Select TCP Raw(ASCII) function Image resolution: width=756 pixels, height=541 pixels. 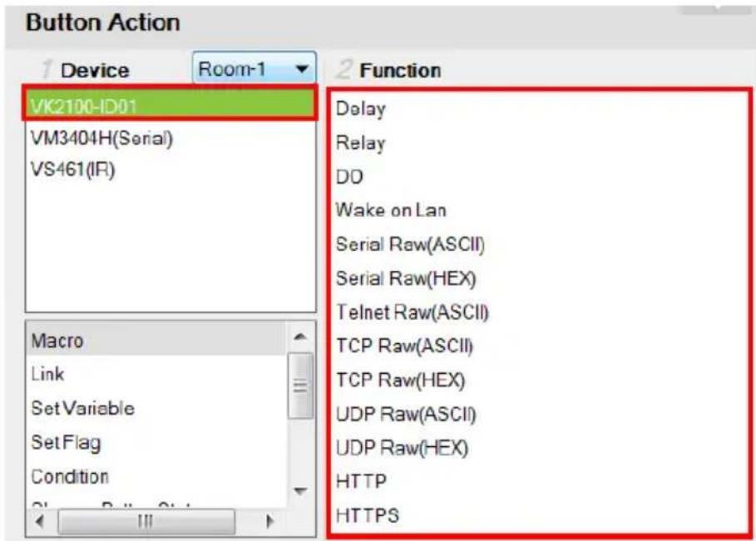404,346
